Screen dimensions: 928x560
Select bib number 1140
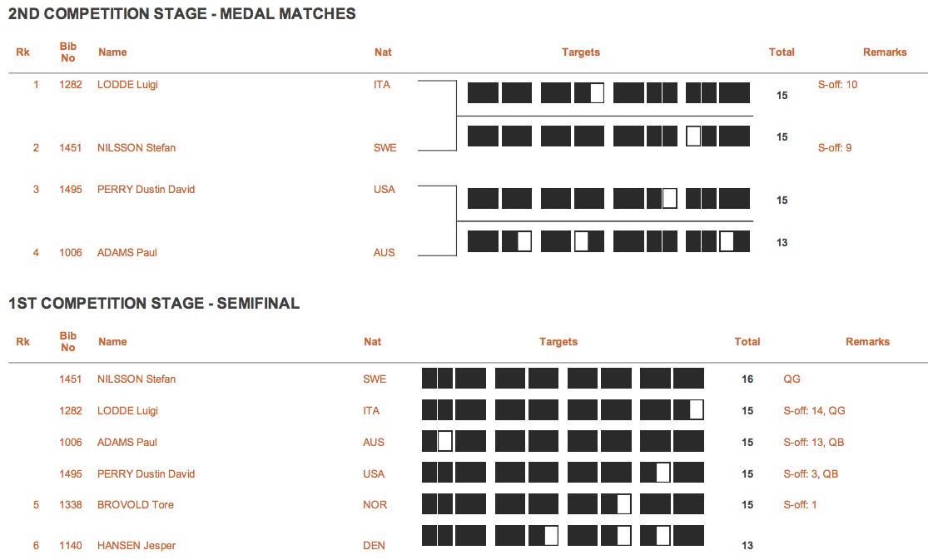[71, 546]
